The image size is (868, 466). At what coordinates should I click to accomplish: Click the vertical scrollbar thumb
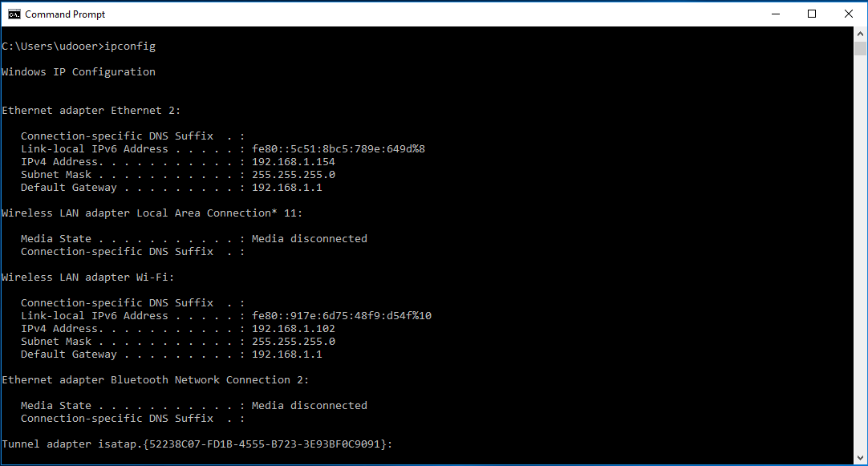click(x=860, y=48)
